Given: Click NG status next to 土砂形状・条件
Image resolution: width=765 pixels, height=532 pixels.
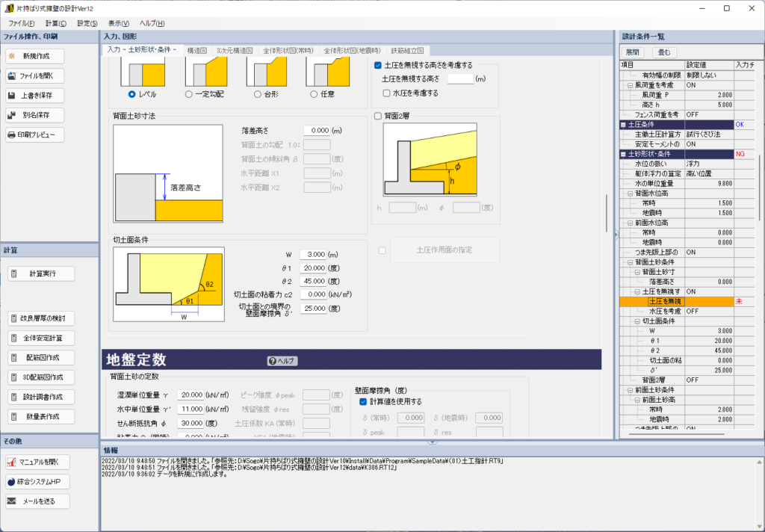Looking at the screenshot, I should (x=740, y=154).
